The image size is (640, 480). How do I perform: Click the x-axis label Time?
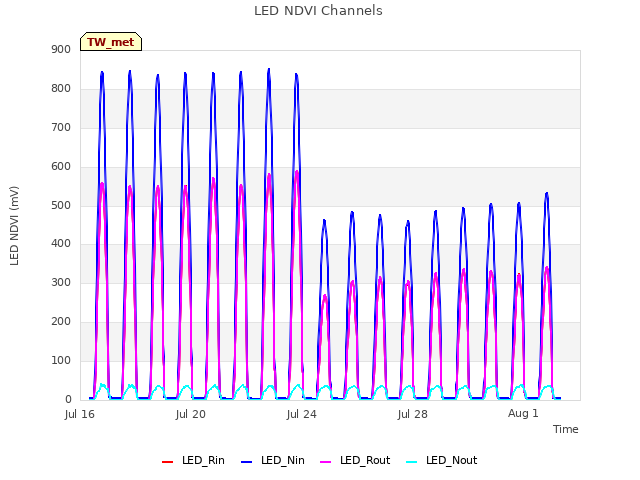point(565,429)
